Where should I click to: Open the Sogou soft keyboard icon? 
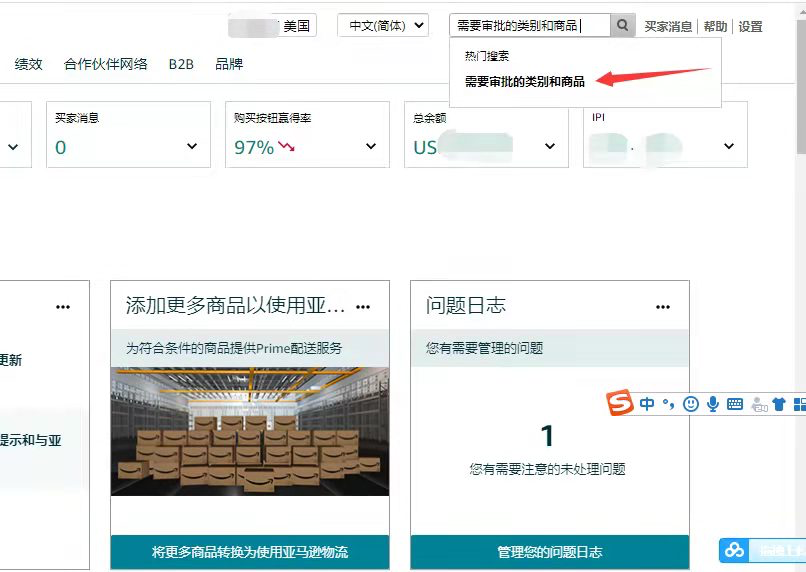(735, 404)
